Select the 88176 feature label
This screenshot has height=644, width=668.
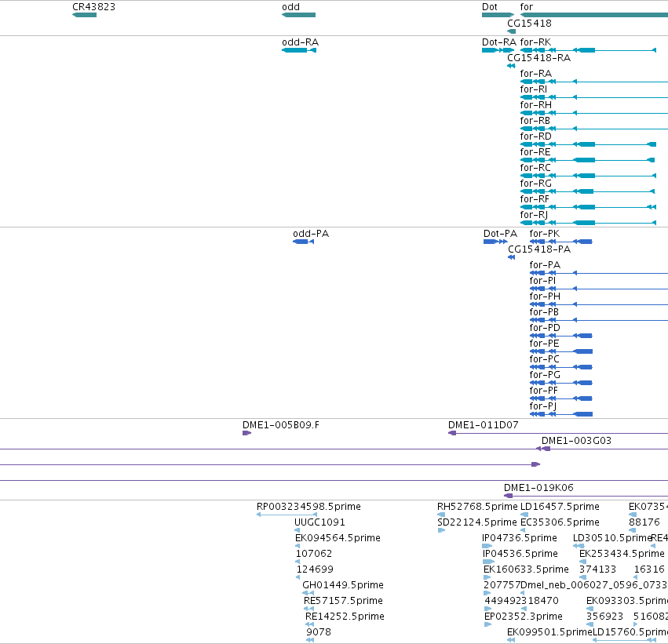pyautogui.click(x=644, y=522)
